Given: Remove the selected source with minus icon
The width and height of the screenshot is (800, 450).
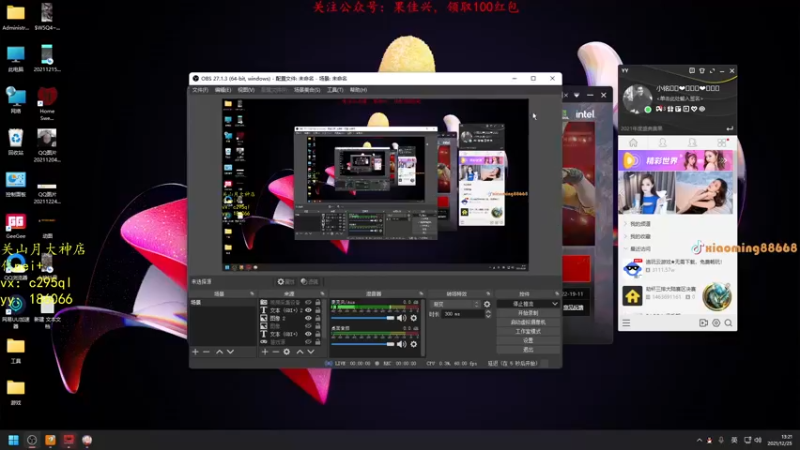Looking at the screenshot, I should pyautogui.click(x=276, y=352).
